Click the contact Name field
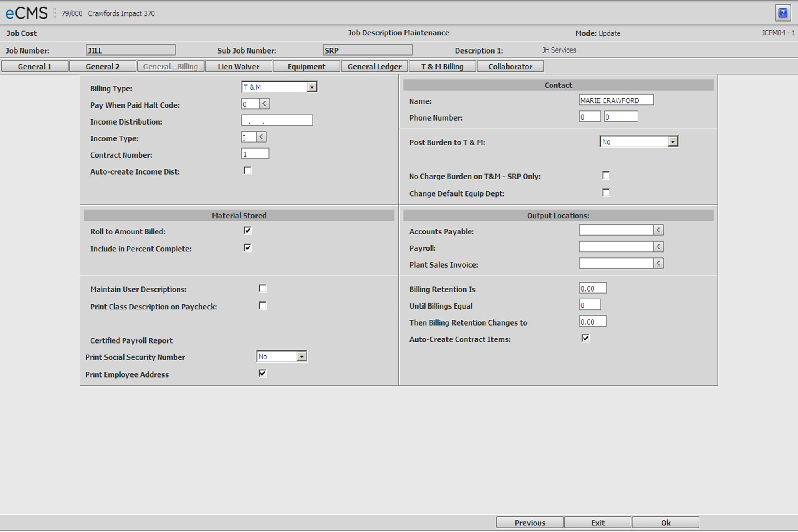Image resolution: width=798 pixels, height=532 pixels. pyautogui.click(x=616, y=100)
